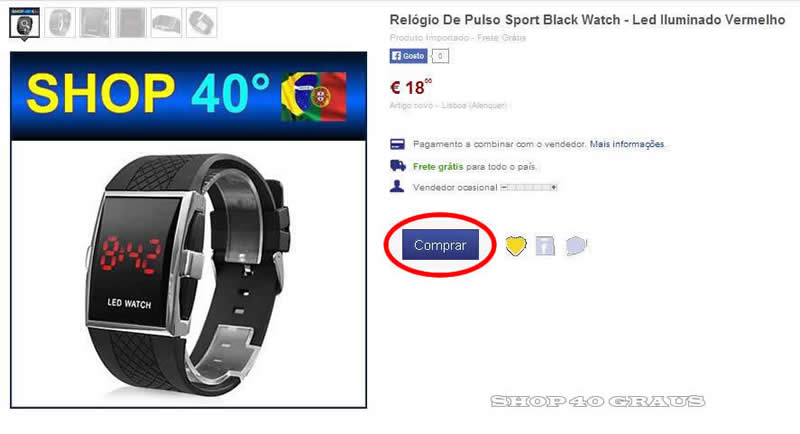Click the blue Comprar button

coord(440,245)
